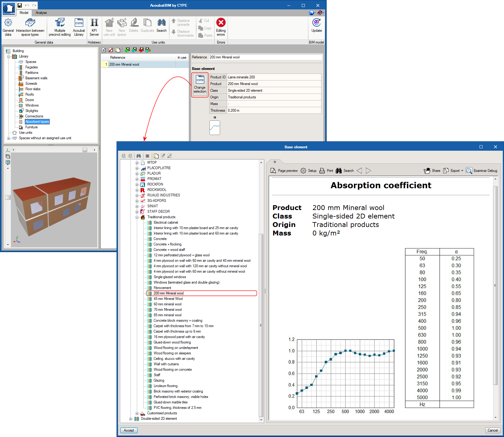Click Print in the report toolbar

(326, 171)
